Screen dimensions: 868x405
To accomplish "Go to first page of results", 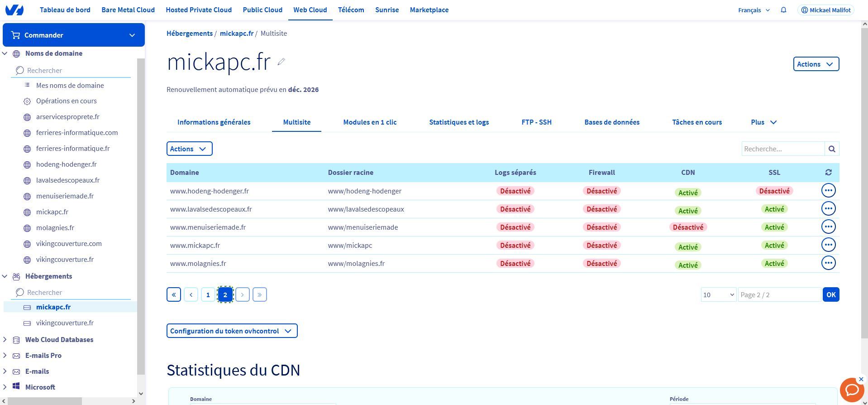I will [174, 295].
